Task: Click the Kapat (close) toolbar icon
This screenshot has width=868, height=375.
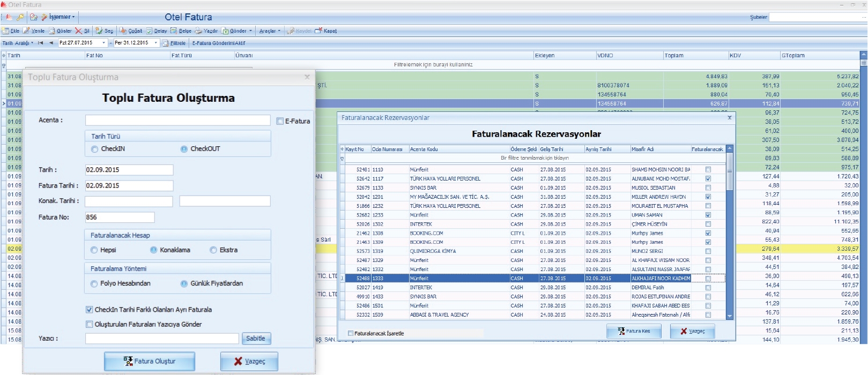Action: tap(318, 31)
